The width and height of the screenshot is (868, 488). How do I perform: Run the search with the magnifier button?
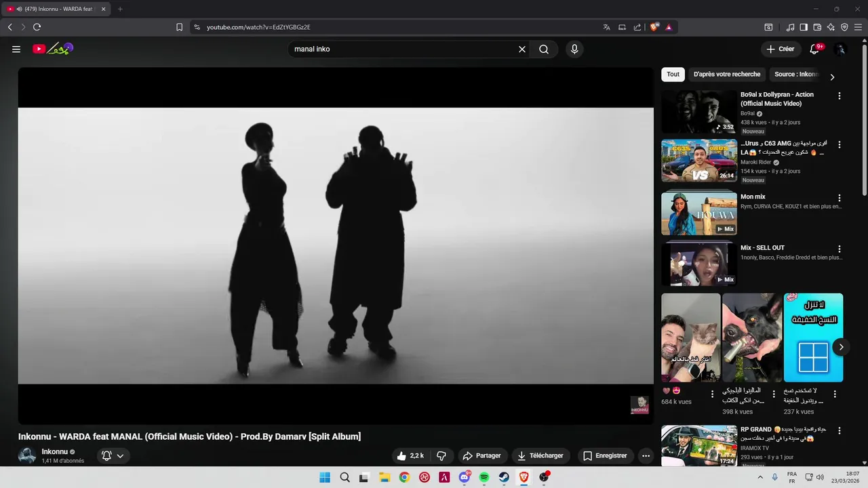click(x=544, y=49)
